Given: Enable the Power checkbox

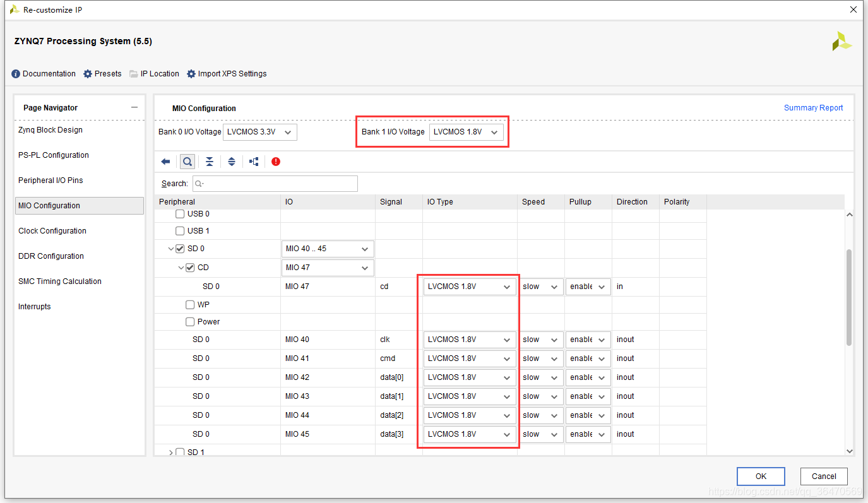Looking at the screenshot, I should coord(190,322).
